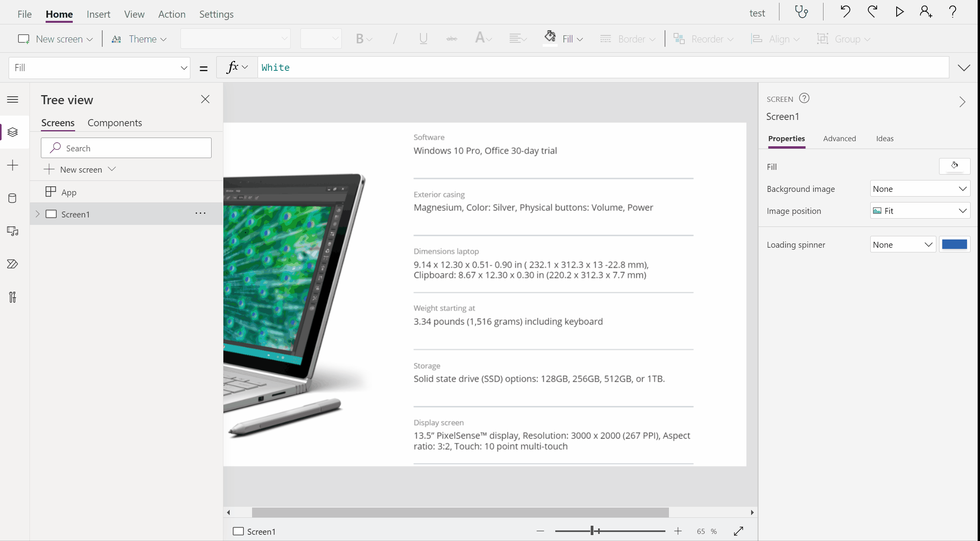
Task: Preview the app with the play icon
Action: click(x=899, y=12)
